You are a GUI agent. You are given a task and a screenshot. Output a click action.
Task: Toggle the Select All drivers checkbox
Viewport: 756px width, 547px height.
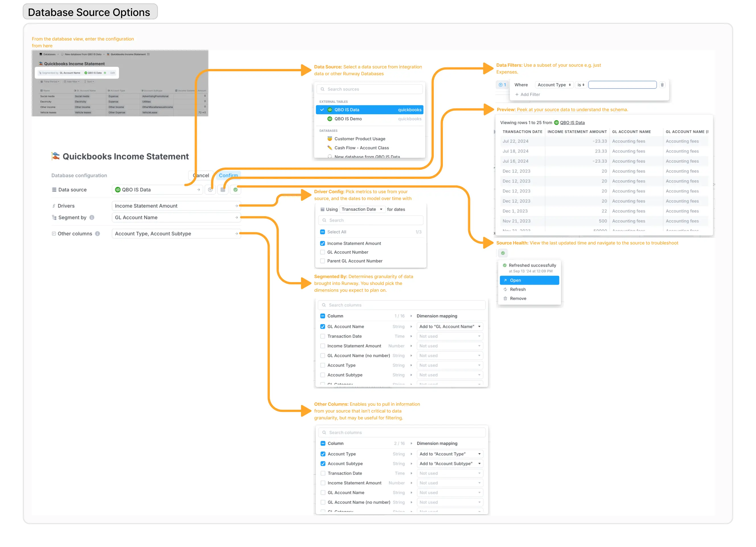point(322,232)
